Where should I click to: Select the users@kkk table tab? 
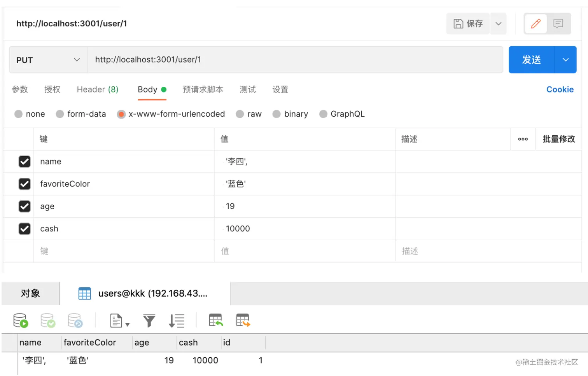tap(145, 294)
